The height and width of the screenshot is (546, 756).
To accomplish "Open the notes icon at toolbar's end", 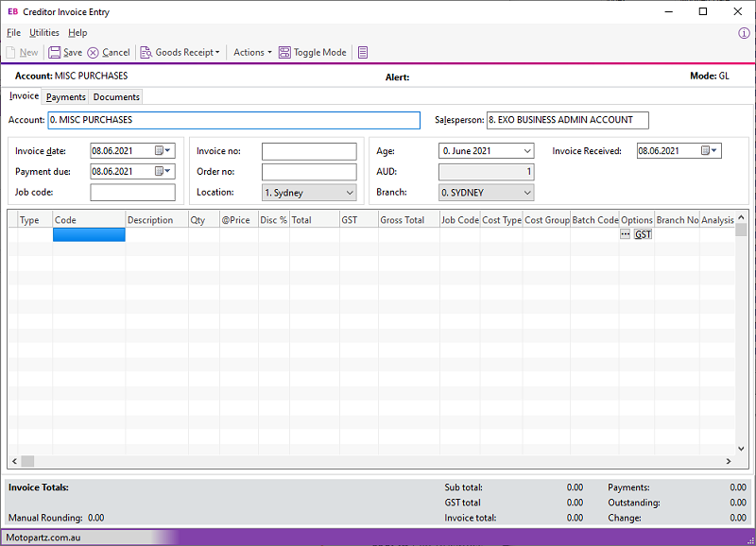I will click(363, 52).
